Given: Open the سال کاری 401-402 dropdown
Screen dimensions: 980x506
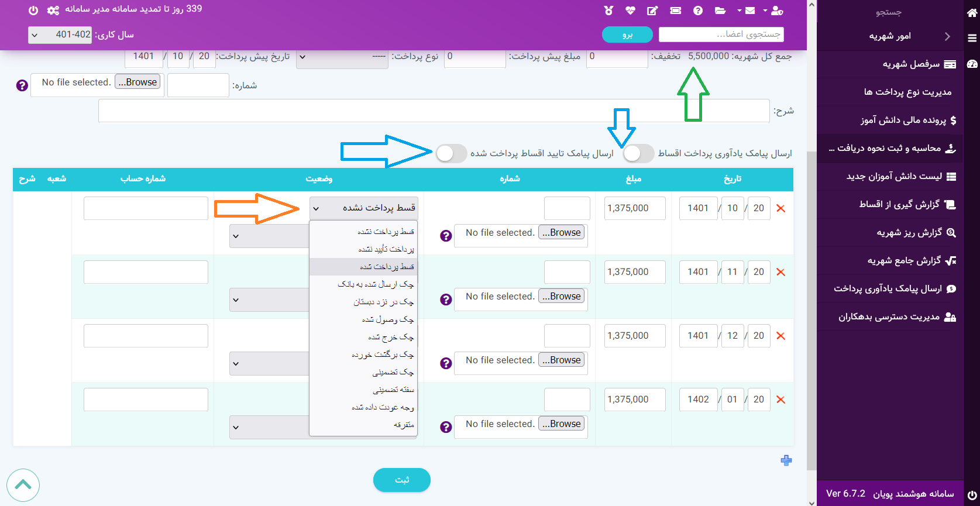Looking at the screenshot, I should 60,35.
